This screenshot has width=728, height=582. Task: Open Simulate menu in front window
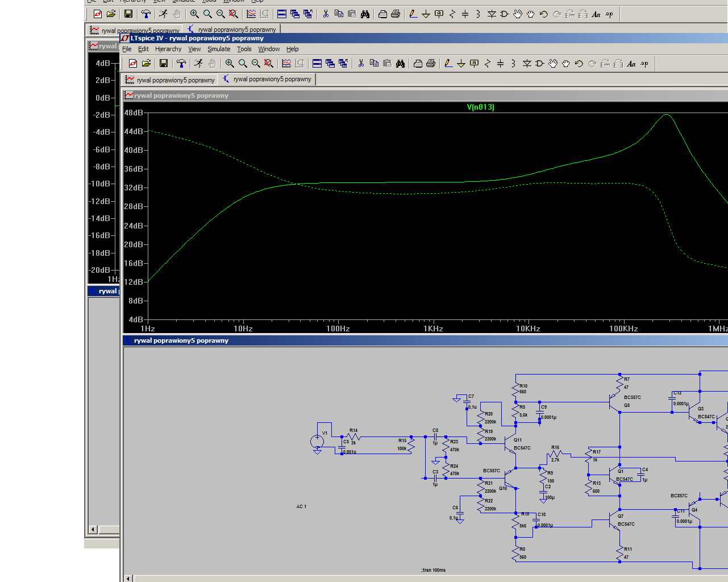pyautogui.click(x=219, y=49)
